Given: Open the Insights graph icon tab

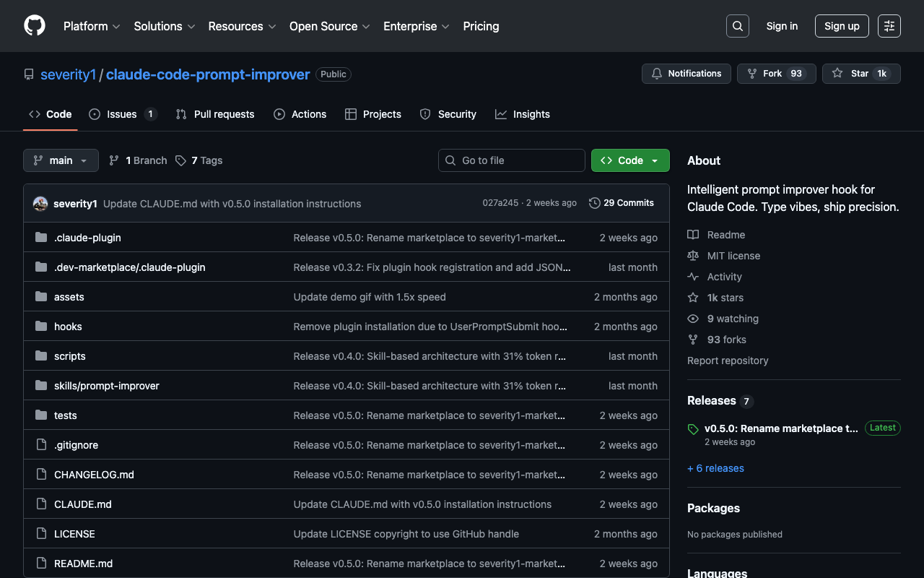Looking at the screenshot, I should click(501, 114).
